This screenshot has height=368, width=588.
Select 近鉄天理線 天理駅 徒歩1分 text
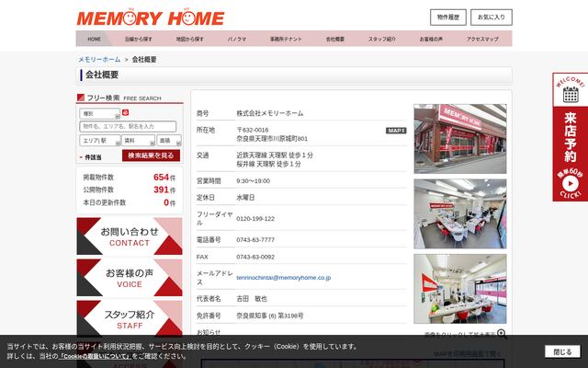275,155
